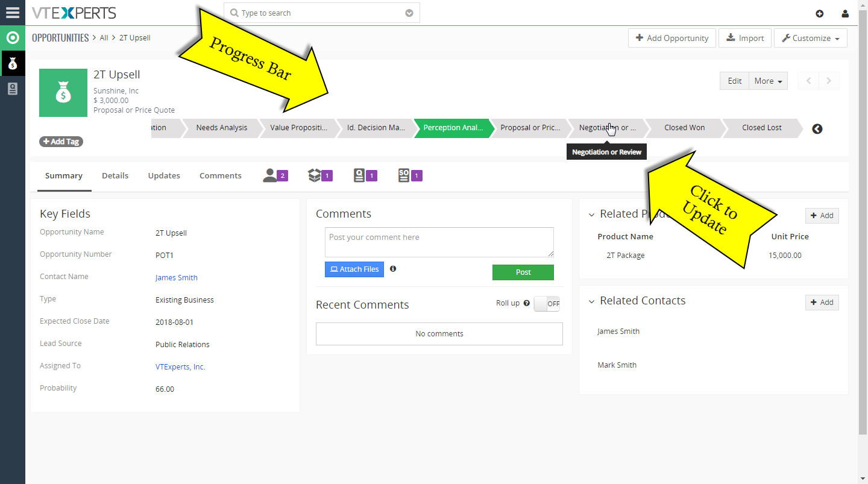Click the Edit button
The image size is (868, 484).
734,81
